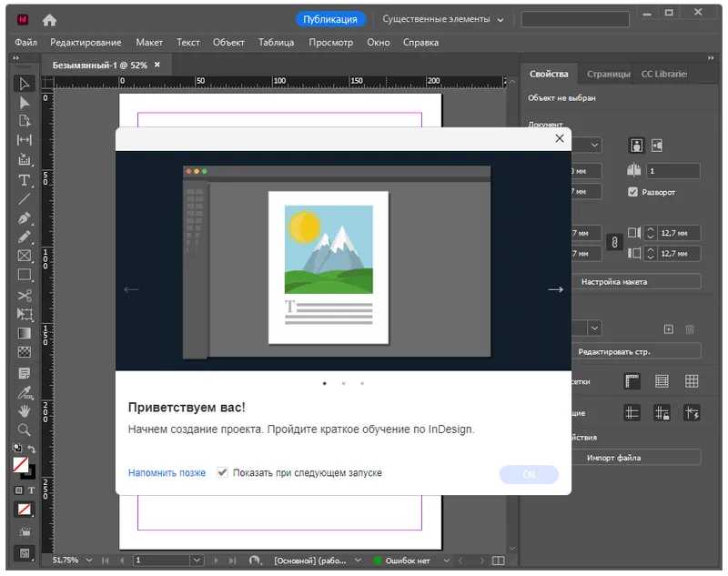Image resolution: width=728 pixels, height=576 pixels.
Task: Select the Gradient Swatch tool
Action: [x=25, y=333]
